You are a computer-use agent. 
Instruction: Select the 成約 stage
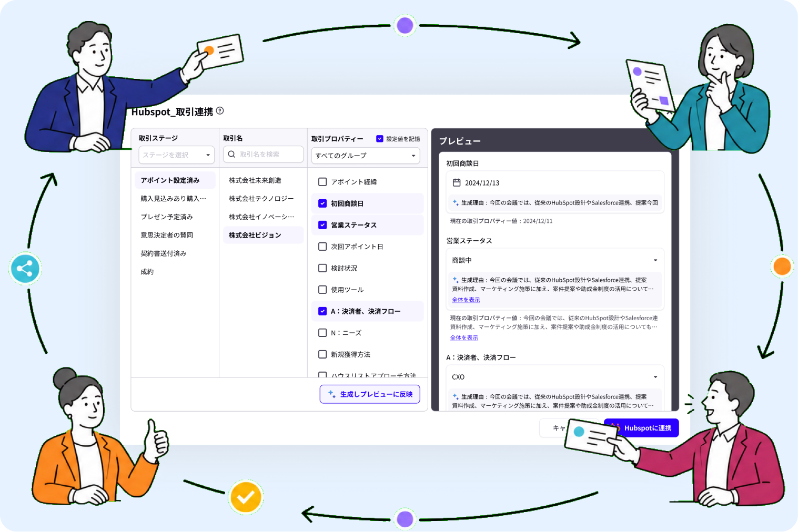175,272
